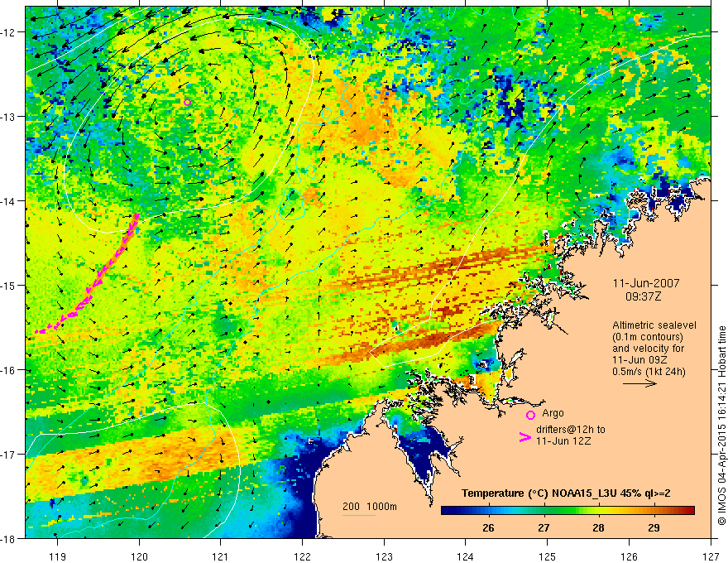
Task: Click longitude label 126
Action: click(629, 556)
